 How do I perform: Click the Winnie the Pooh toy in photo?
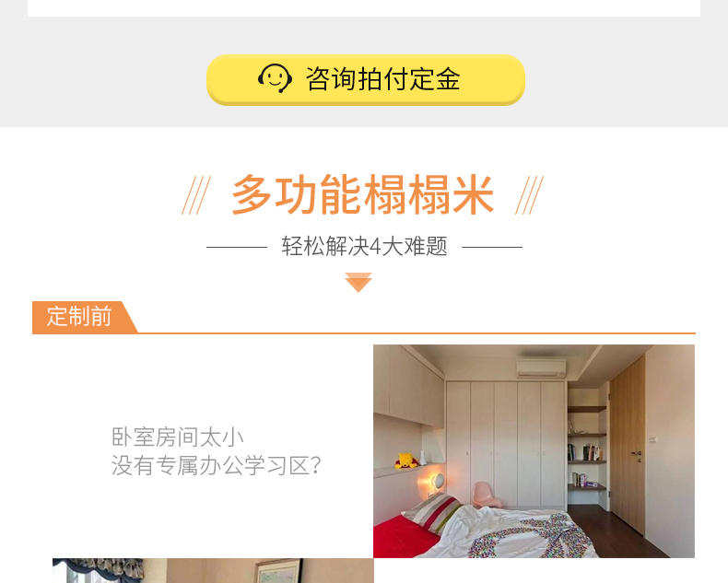tap(405, 461)
